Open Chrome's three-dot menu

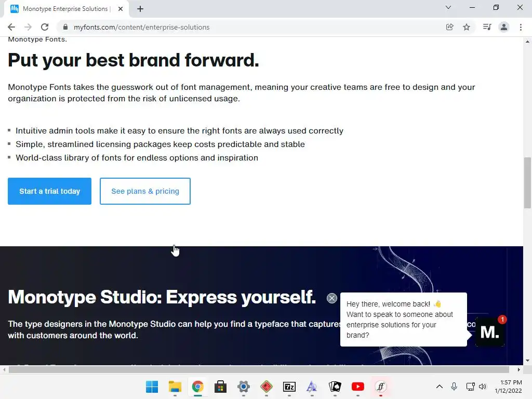pos(521,27)
